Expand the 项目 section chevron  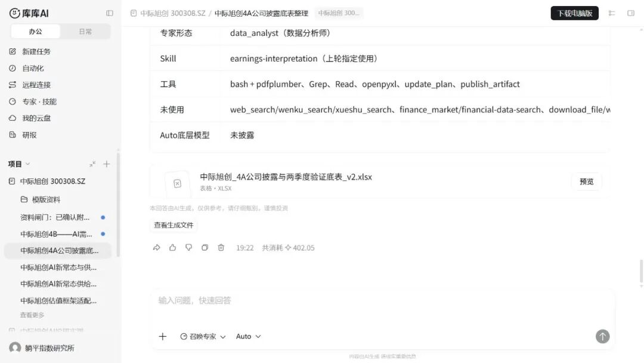point(27,164)
